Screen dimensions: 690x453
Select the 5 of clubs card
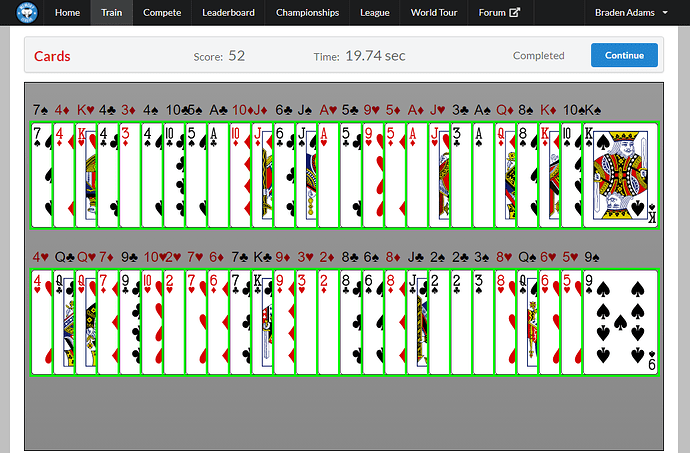351,175
